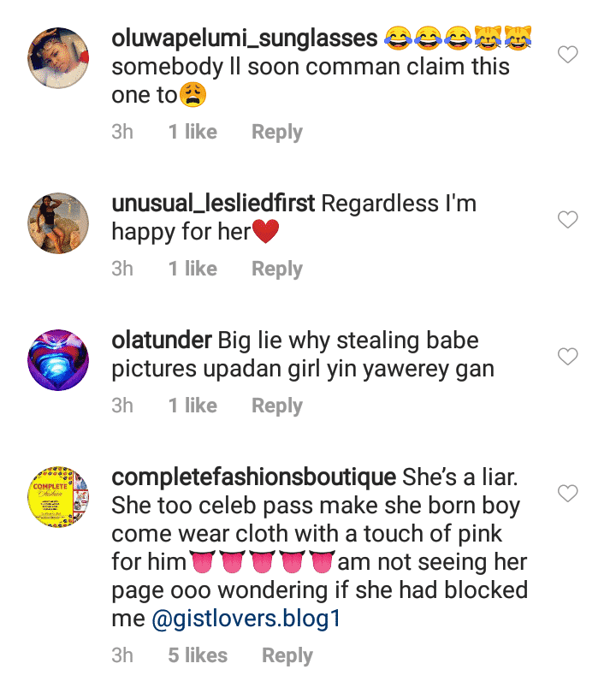Reply to unusual_lesliedfirst's comment
This screenshot has height=693, width=616.
[276, 269]
